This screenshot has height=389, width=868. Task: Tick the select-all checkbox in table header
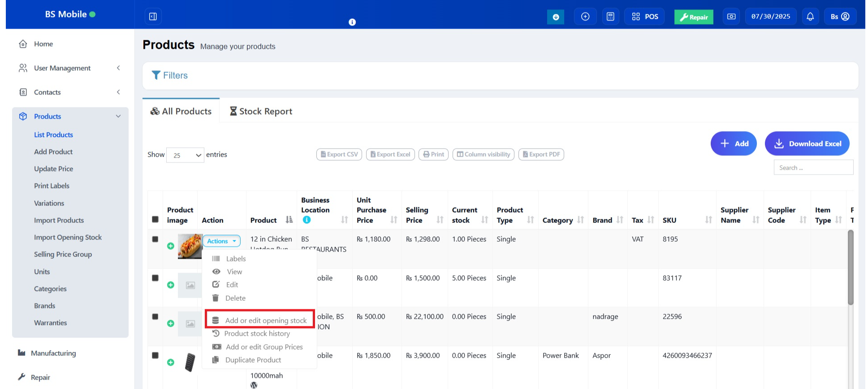(x=155, y=219)
